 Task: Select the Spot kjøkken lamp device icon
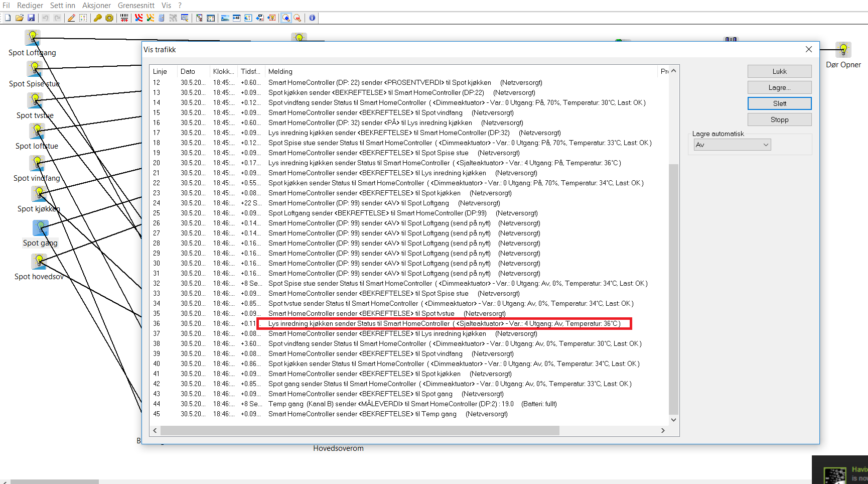click(39, 194)
